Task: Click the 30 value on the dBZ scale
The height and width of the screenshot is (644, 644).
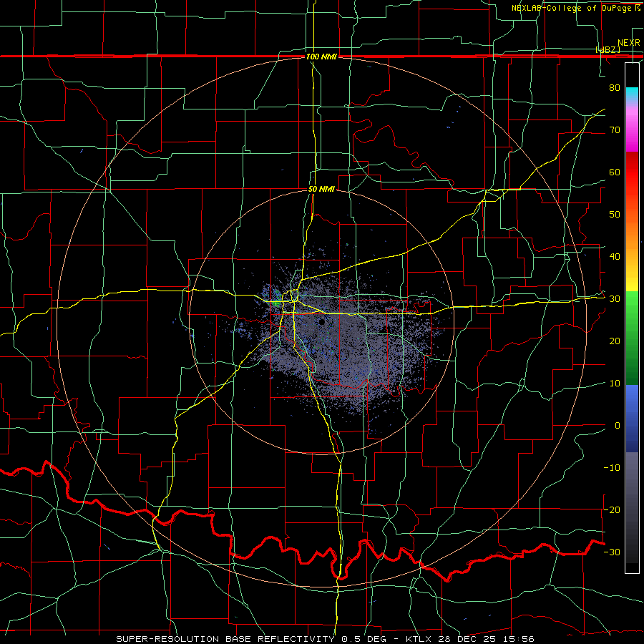Action: 615,299
